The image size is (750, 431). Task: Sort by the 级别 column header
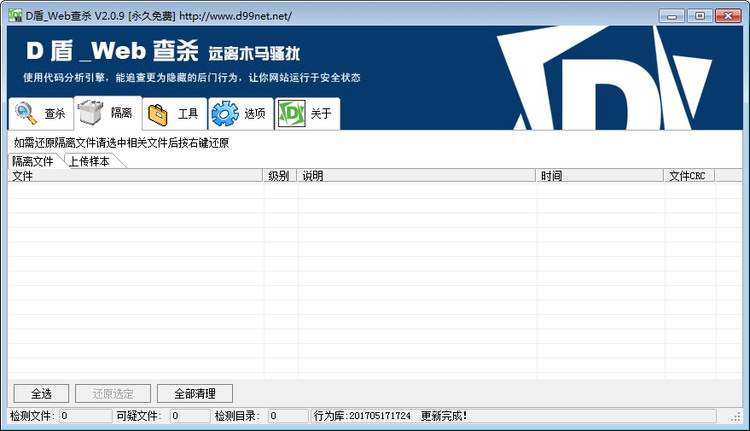click(x=280, y=176)
